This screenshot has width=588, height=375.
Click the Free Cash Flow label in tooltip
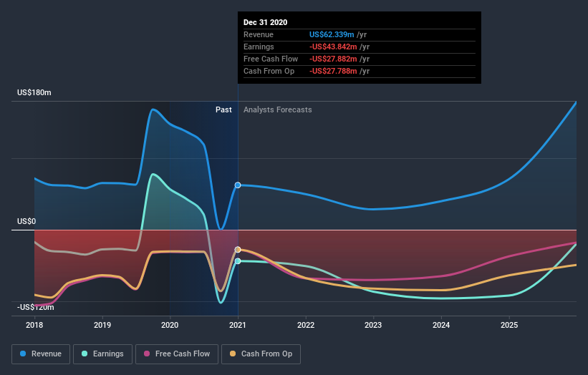(x=271, y=59)
